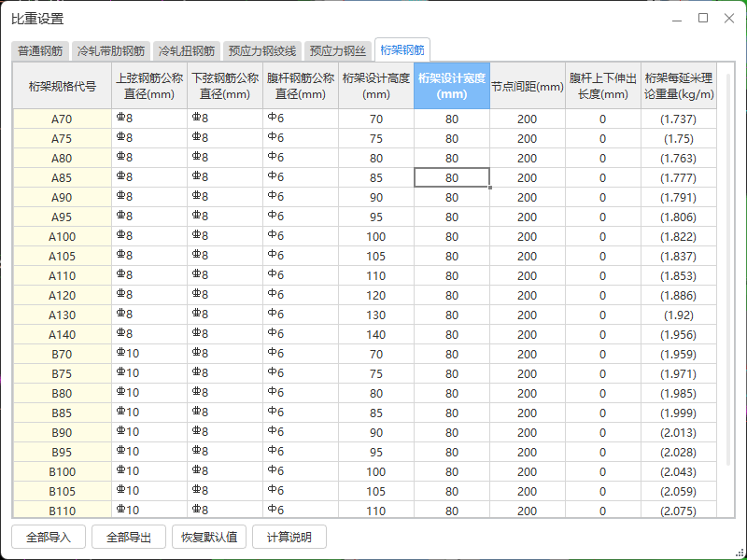Click the weight value (2.013) in row B90
747x560 pixels.
point(679,432)
